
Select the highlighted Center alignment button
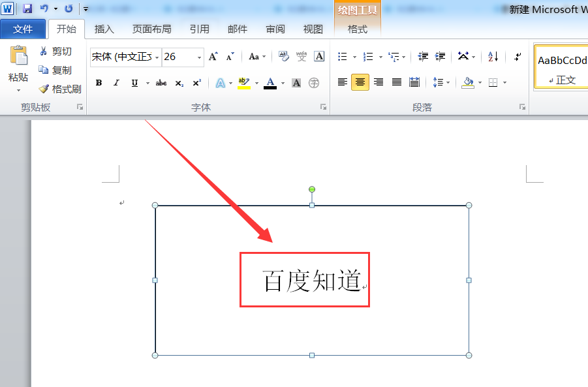[360, 82]
